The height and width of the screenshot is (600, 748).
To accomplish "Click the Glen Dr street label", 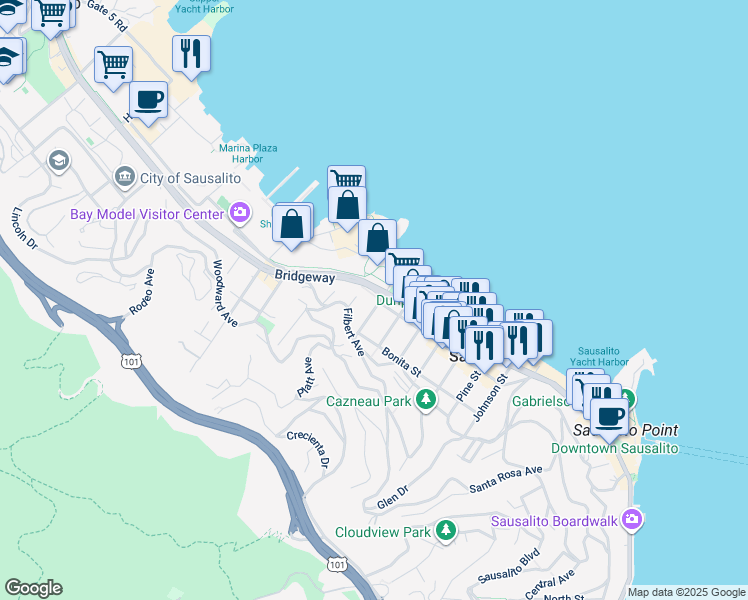I will pyautogui.click(x=393, y=497).
